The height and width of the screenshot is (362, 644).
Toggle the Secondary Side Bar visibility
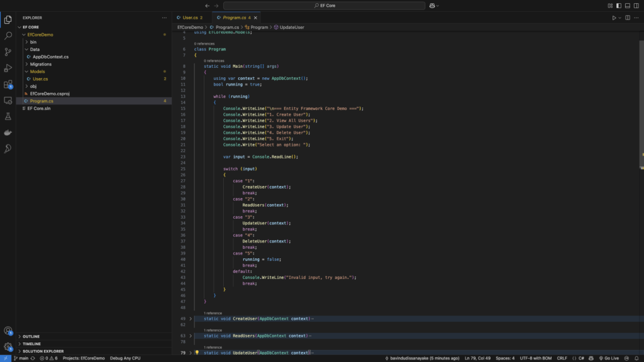point(636,6)
